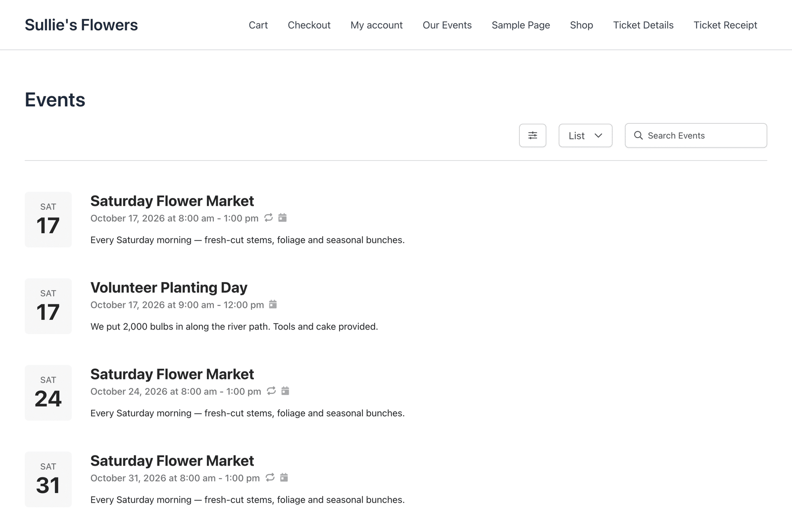This screenshot has height=532, width=792.
Task: Click recurring icon for October 31 Flower Market
Action: click(x=270, y=478)
